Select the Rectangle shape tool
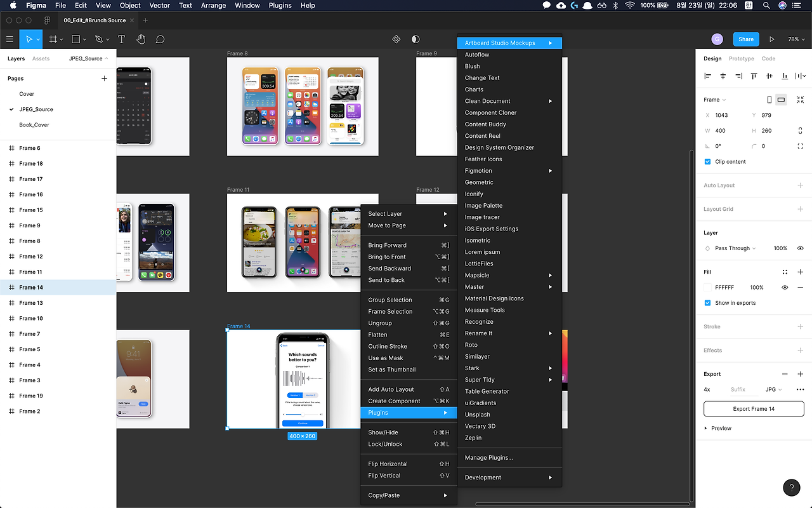The width and height of the screenshot is (812, 508). (75, 39)
